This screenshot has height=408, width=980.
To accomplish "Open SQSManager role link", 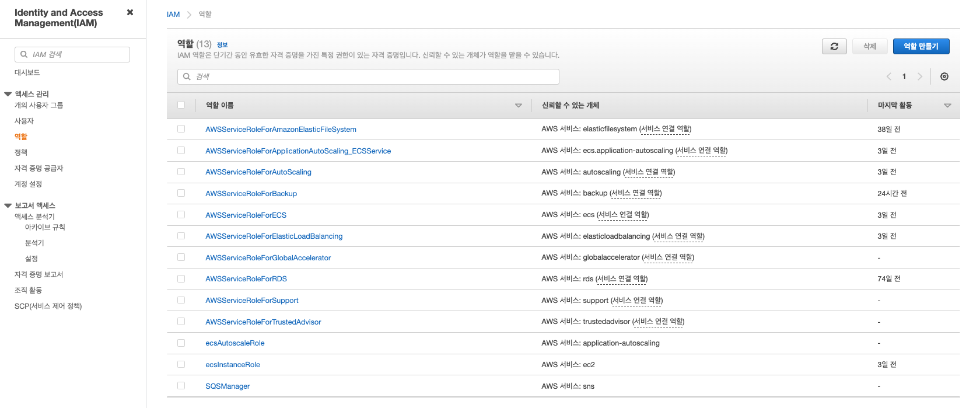I will tap(228, 386).
